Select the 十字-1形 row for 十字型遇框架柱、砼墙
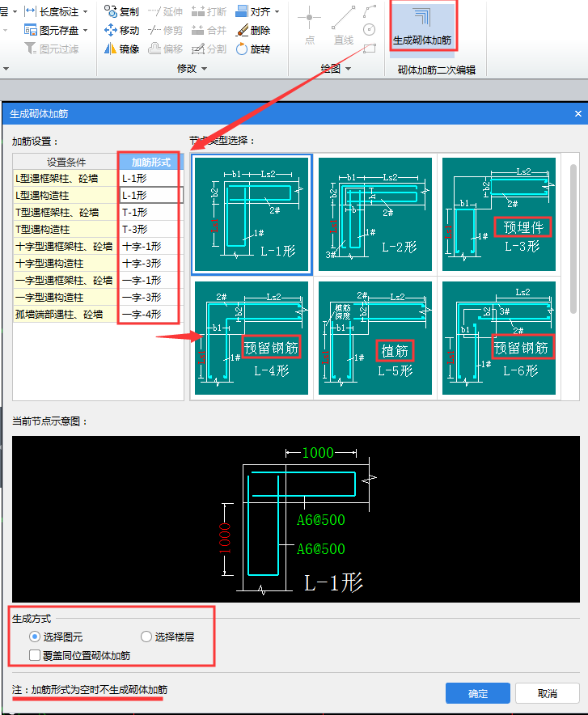 [150, 246]
